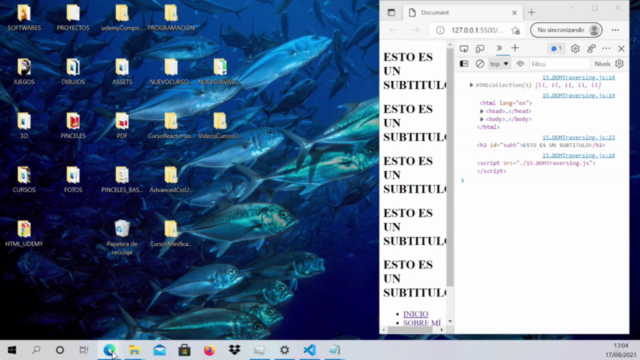Follow the SOBRE MÍ link on page

pos(422,323)
